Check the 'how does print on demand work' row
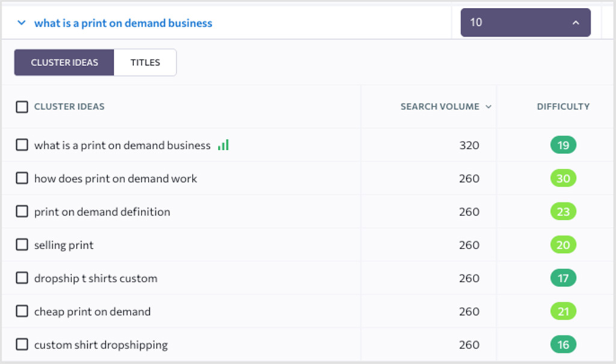616x364 pixels. pos(22,178)
